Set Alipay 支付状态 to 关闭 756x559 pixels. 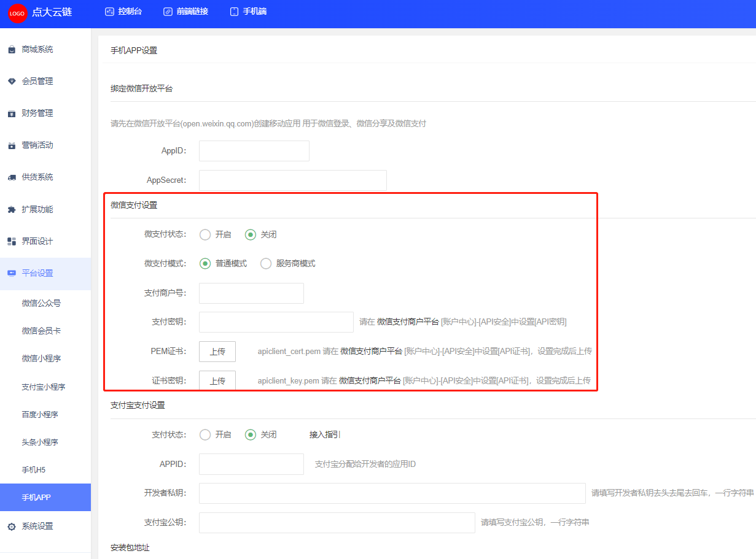pyautogui.click(x=251, y=434)
